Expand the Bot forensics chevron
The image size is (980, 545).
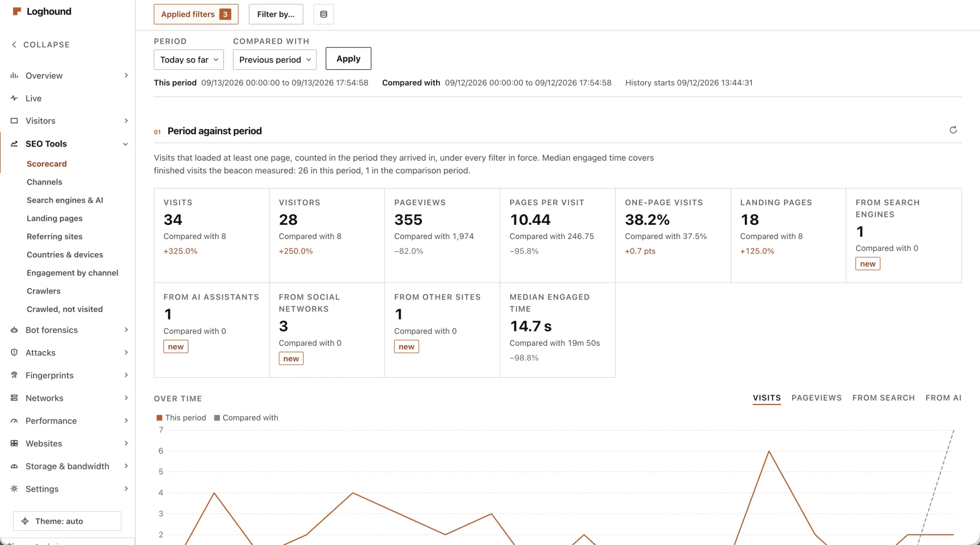[126, 330]
